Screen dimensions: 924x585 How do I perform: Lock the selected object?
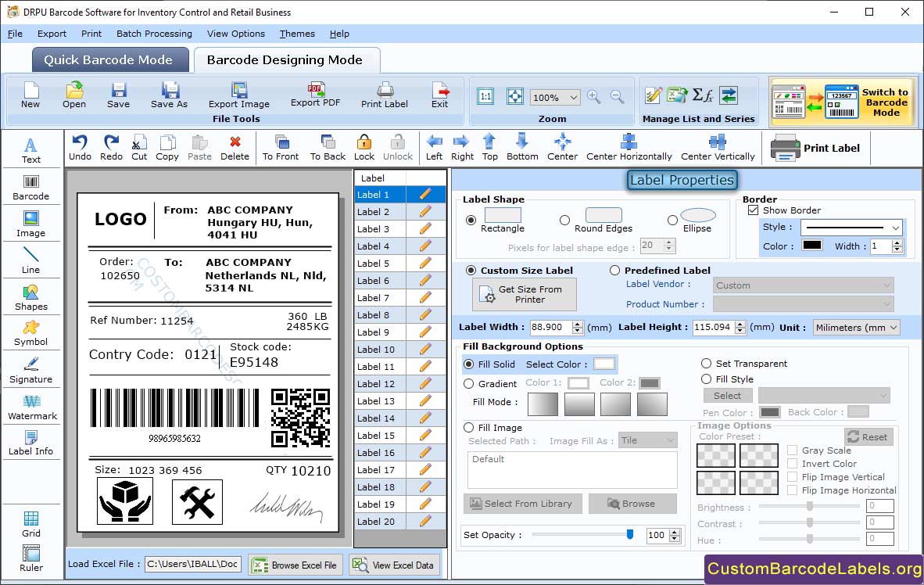pyautogui.click(x=364, y=148)
